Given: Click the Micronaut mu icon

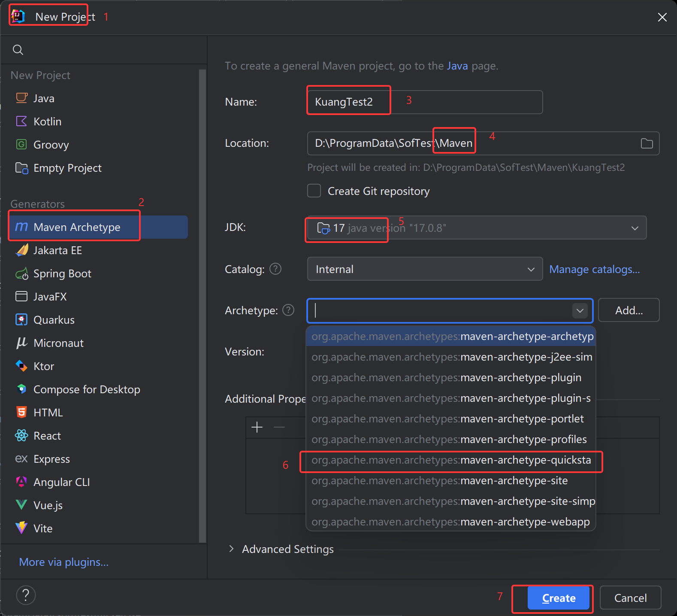Looking at the screenshot, I should [21, 343].
